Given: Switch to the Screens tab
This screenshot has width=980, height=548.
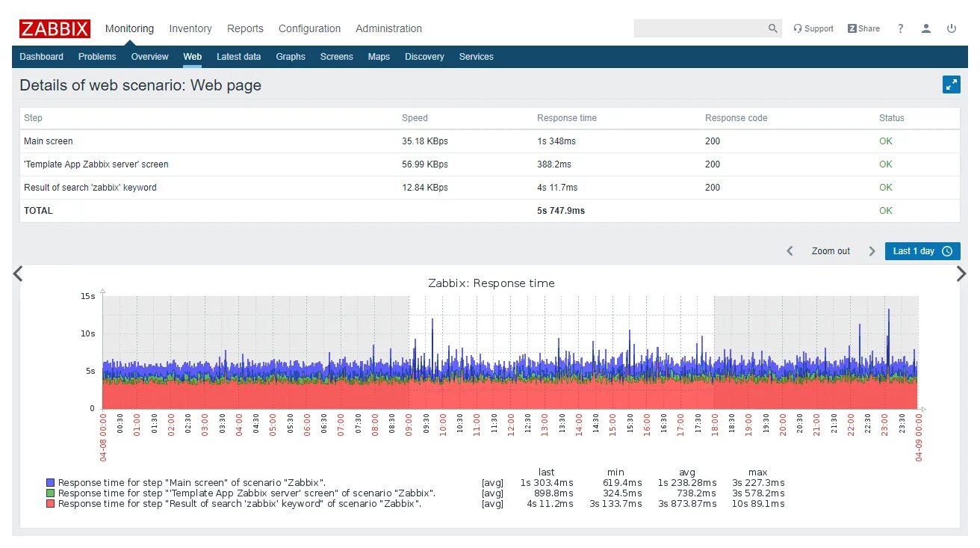Looking at the screenshot, I should point(336,57).
